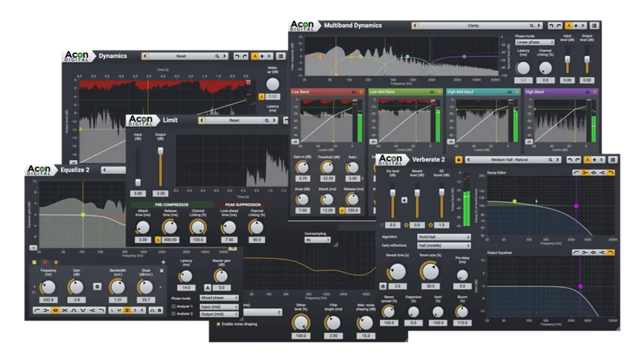Click the lock icon in Verberate 2
This screenshot has height=362, width=644.
click(x=459, y=159)
